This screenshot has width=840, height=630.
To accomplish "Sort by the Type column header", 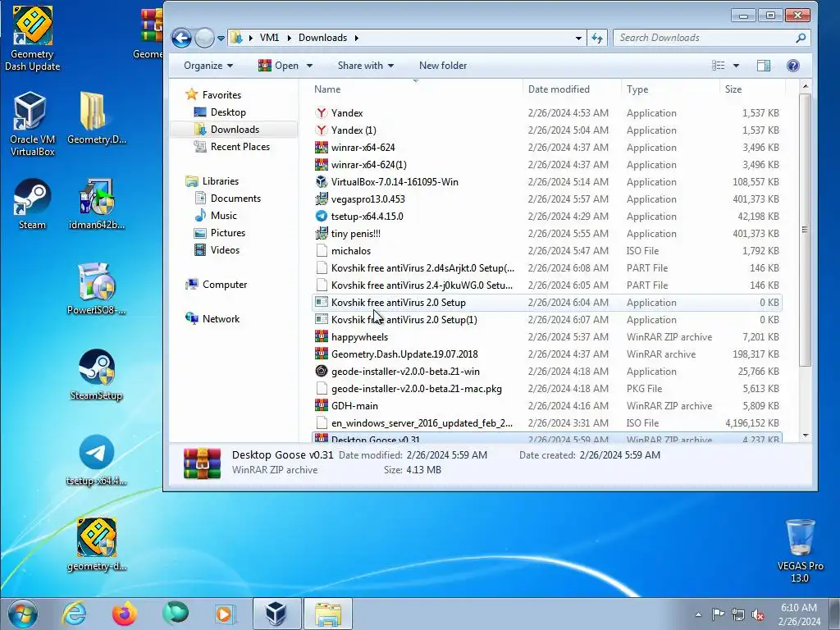I will [x=671, y=89].
